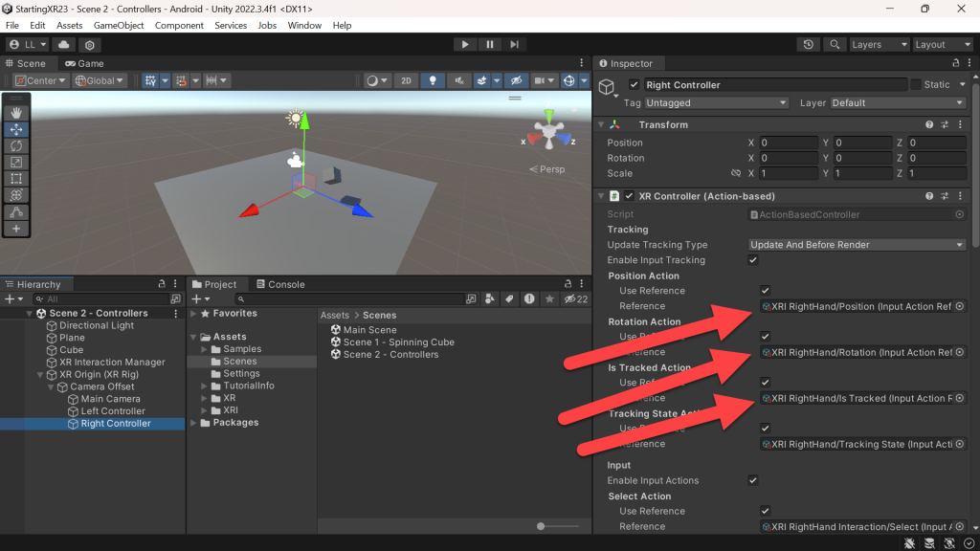This screenshot has width=980, height=551.
Task: Toggle the Scale constrained proportions link
Action: [736, 174]
